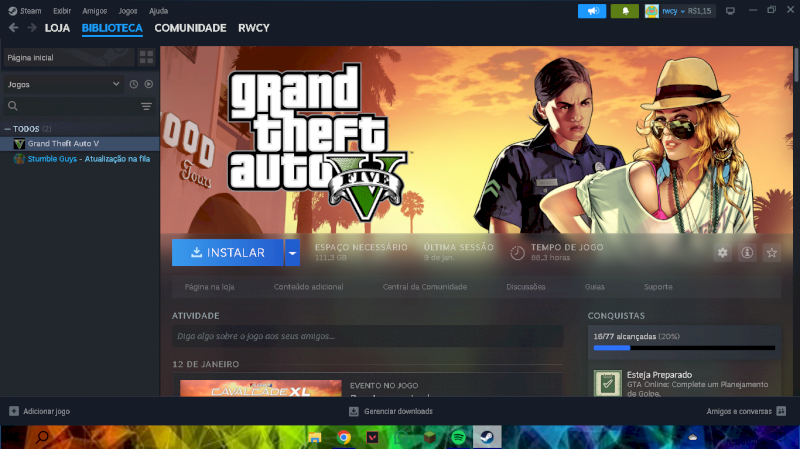Open Windows search on taskbar

42,437
